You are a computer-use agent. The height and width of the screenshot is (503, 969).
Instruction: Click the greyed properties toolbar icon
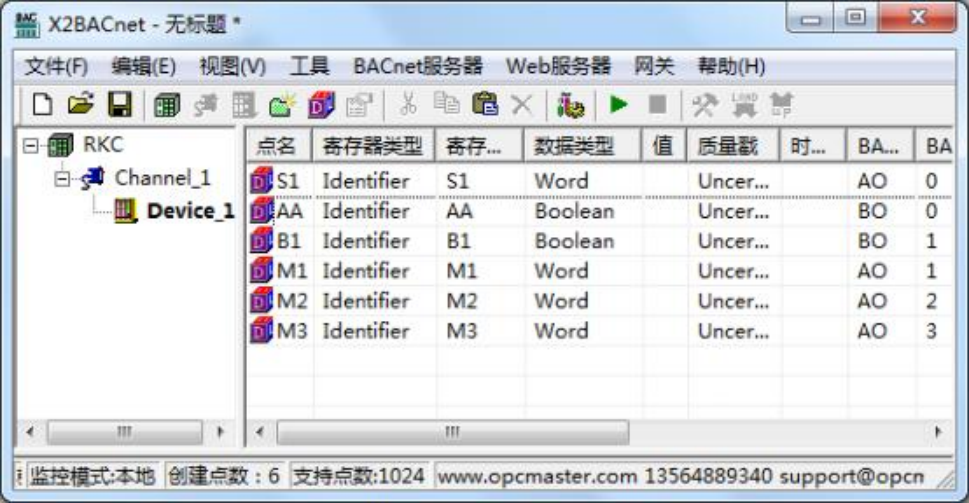[x=360, y=105]
